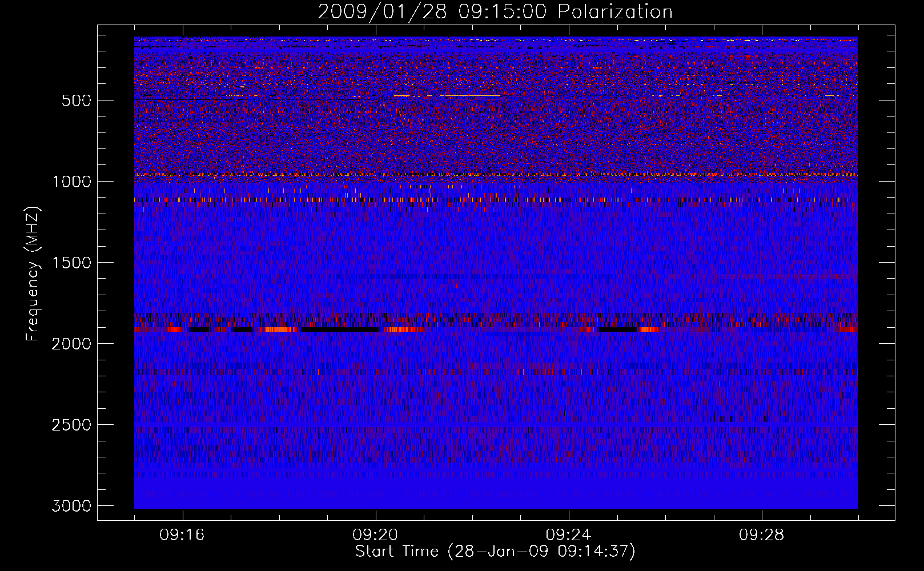Click the plot title "2009/01/28 09:15:00 Polarization"
The image size is (924, 571).
pyautogui.click(x=495, y=11)
